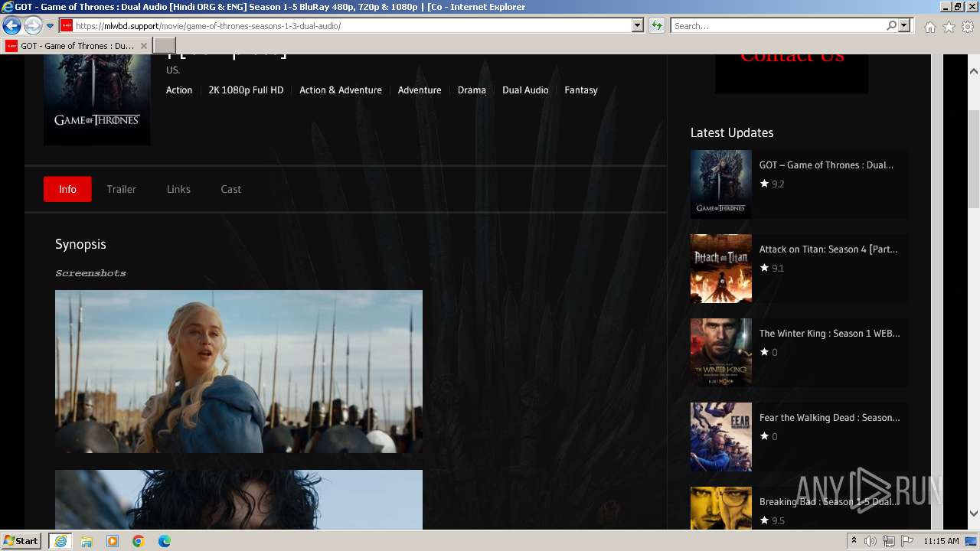Click The Winter King thumbnail
This screenshot has height=551, width=980.
[x=721, y=353]
